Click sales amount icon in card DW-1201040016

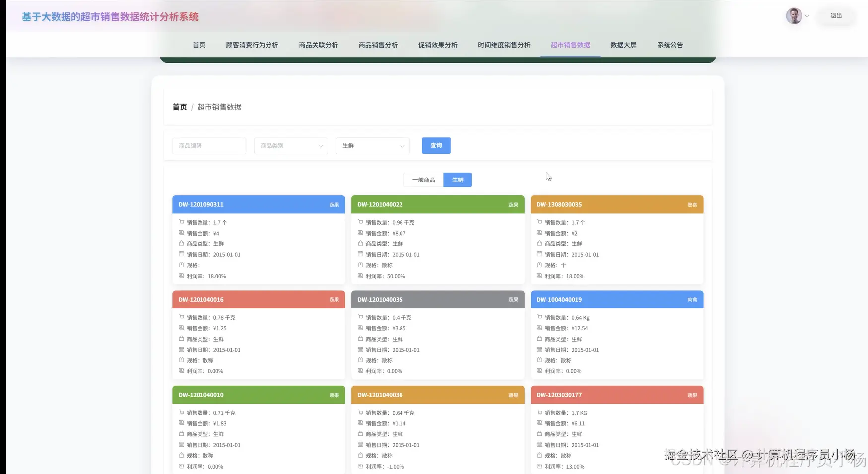[x=182, y=328]
